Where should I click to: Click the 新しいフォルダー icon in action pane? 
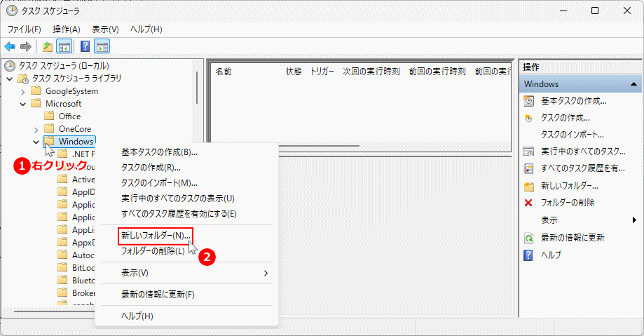click(528, 187)
